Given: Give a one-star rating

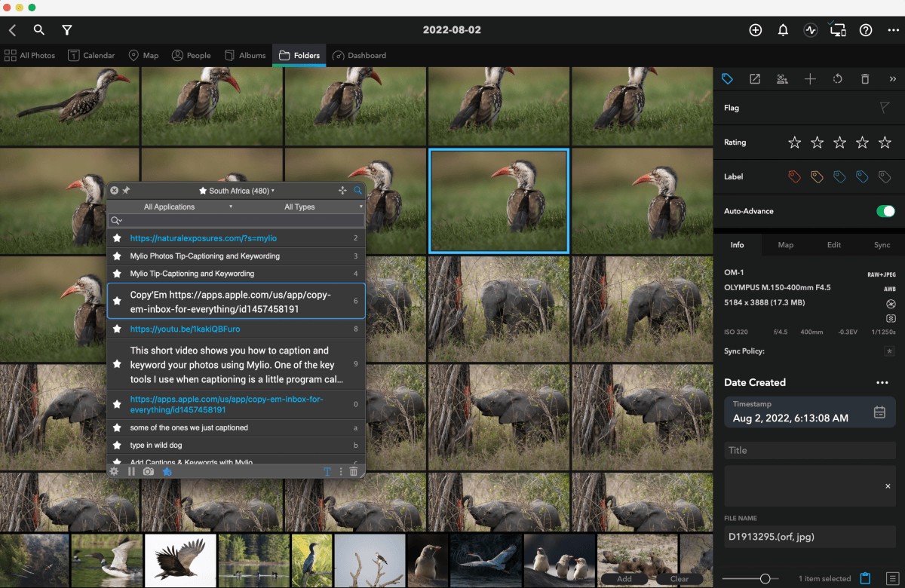Looking at the screenshot, I should 794,142.
